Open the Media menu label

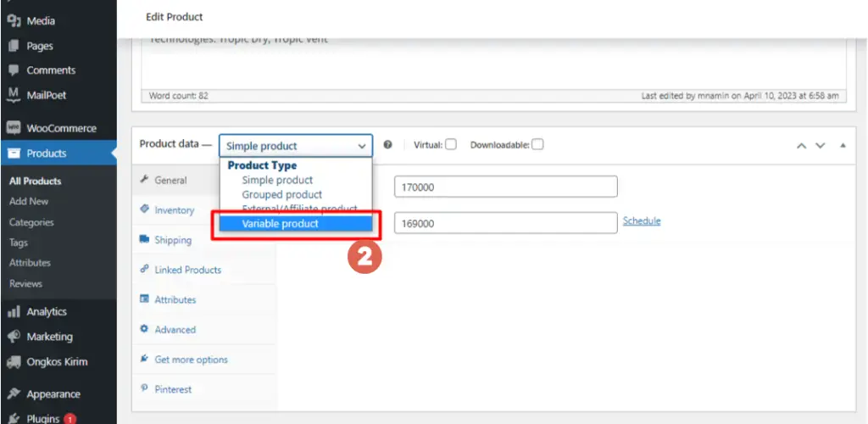41,21
